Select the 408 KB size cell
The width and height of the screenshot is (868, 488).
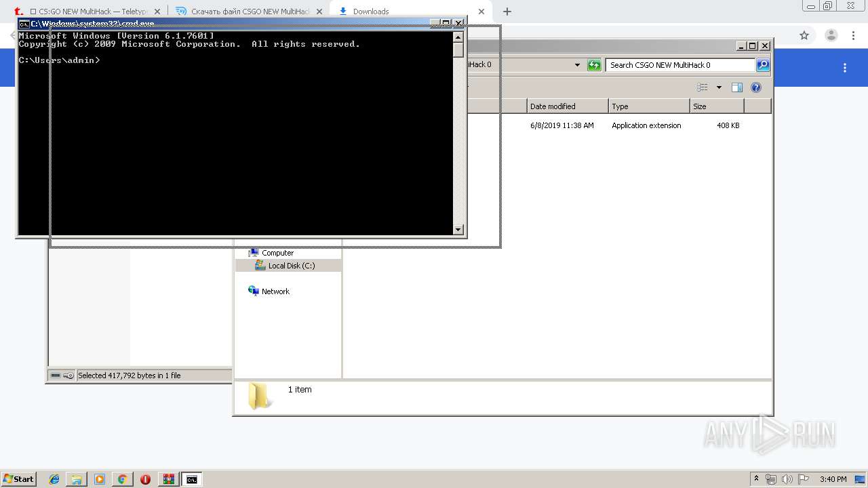point(728,125)
